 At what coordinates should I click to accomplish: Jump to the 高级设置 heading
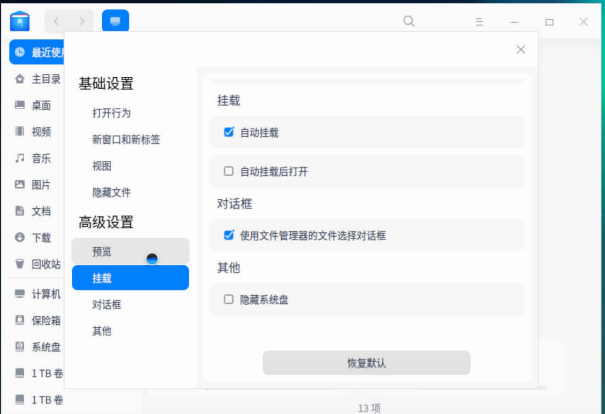[x=106, y=222]
